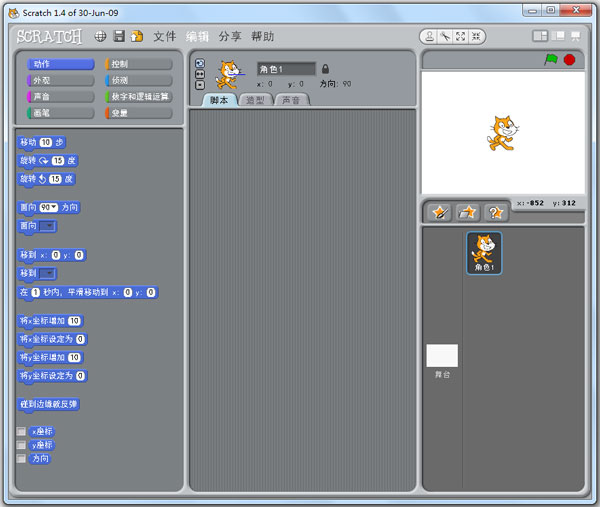Select the 舞台 stage thumbnail
Image resolution: width=600 pixels, height=507 pixels.
[442, 358]
